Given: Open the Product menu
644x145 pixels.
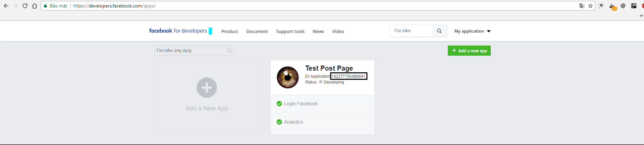Looking at the screenshot, I should pos(230,31).
